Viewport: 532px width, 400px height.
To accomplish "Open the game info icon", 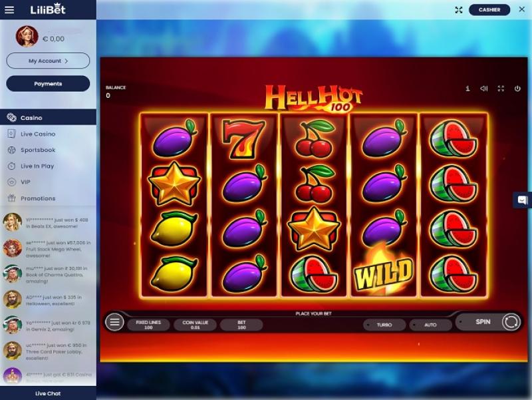I will [x=467, y=89].
